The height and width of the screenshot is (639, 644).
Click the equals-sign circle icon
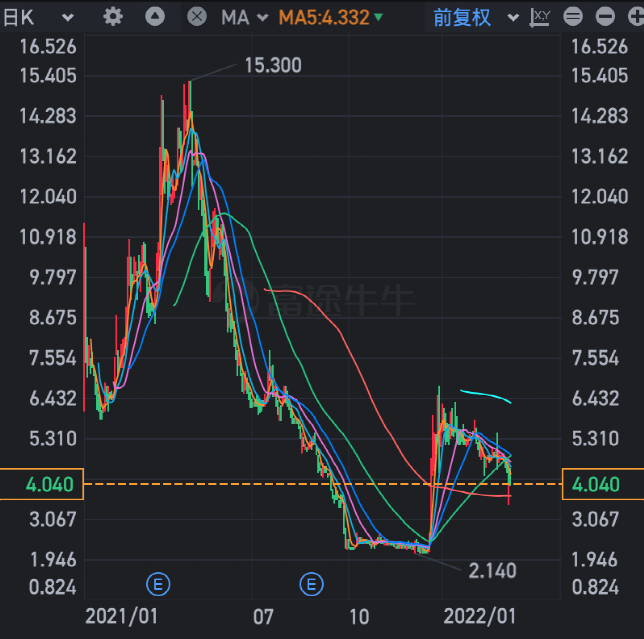pos(573,17)
